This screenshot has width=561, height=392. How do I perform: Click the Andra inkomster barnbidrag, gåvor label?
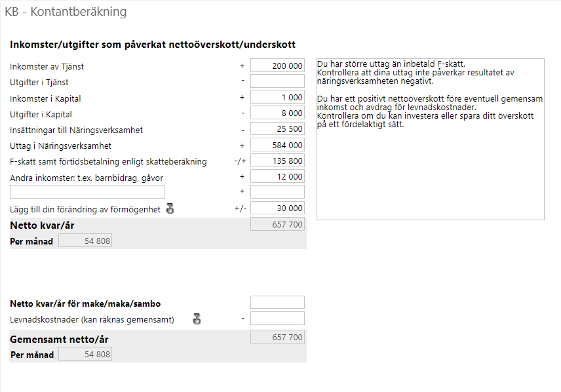coord(87,178)
